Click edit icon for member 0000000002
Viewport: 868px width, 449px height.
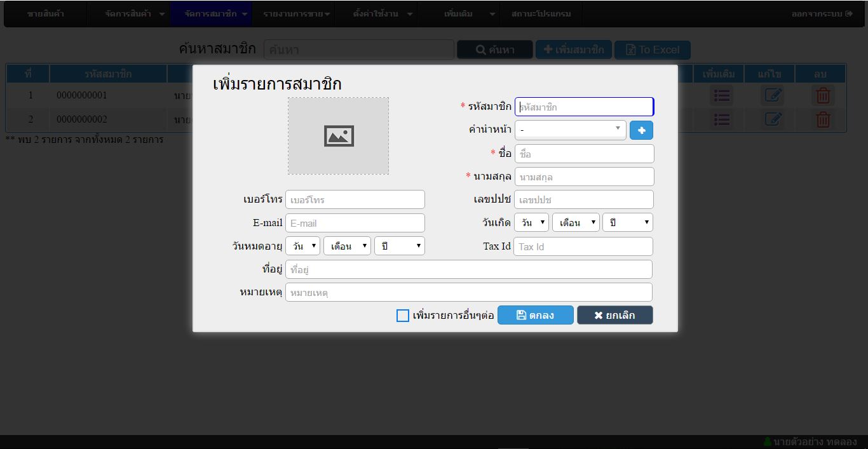point(773,119)
